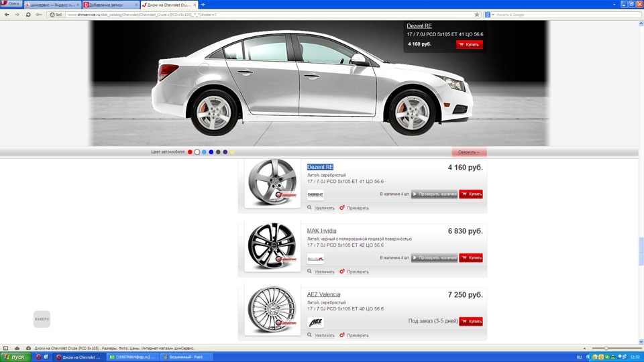Click the panel toggle icon in status bar

pyautogui.click(x=6, y=348)
